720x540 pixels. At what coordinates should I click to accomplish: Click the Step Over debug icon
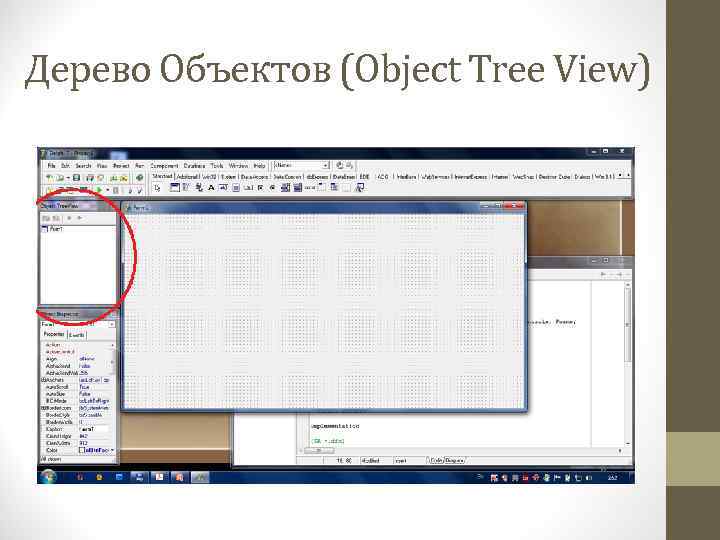(140, 190)
